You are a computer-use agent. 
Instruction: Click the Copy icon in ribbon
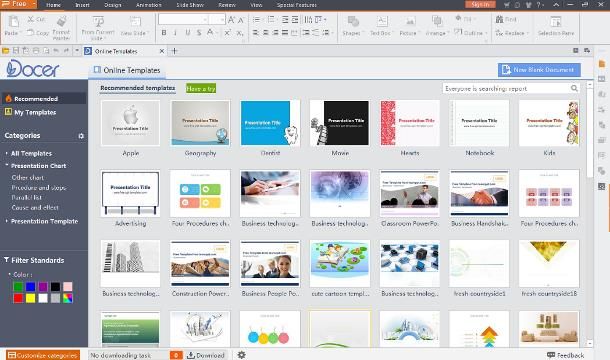click(x=30, y=33)
